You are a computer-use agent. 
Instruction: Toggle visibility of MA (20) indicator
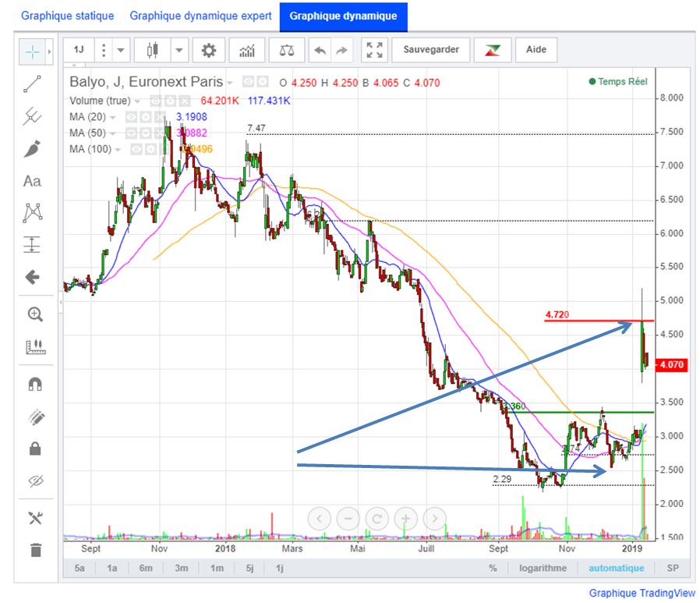coord(132,117)
